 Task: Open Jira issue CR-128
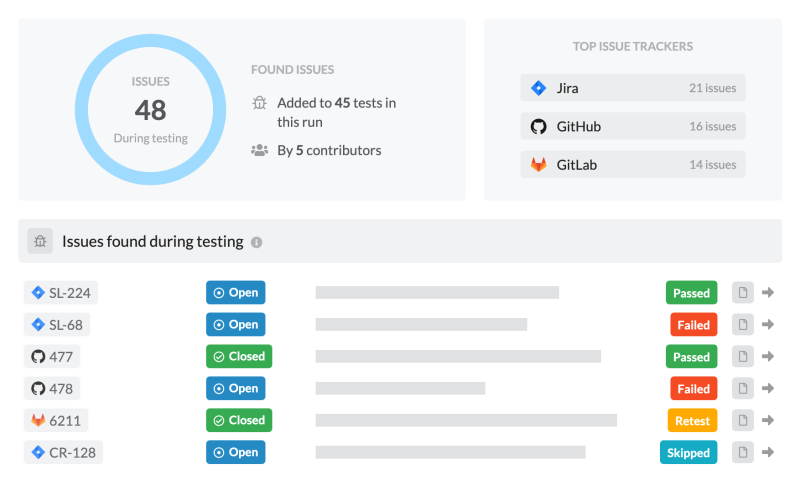point(63,453)
